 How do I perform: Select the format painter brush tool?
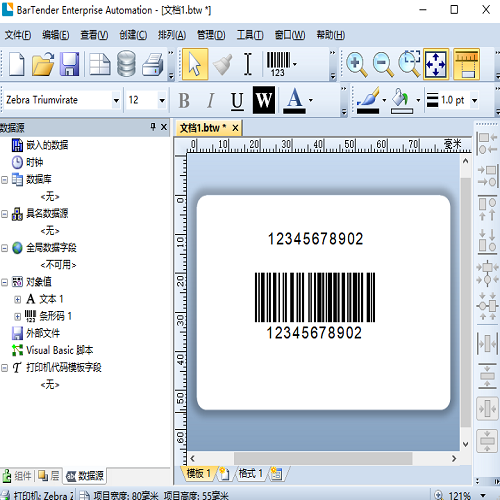click(222, 64)
